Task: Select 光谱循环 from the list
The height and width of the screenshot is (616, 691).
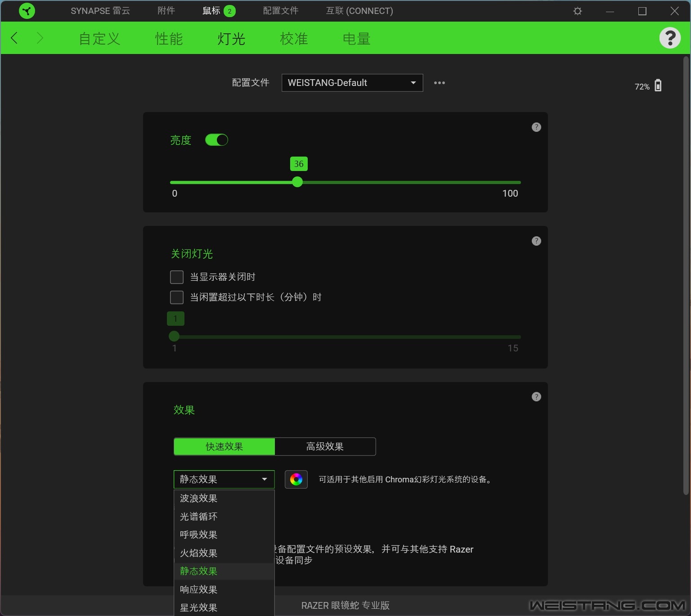Action: pos(224,517)
